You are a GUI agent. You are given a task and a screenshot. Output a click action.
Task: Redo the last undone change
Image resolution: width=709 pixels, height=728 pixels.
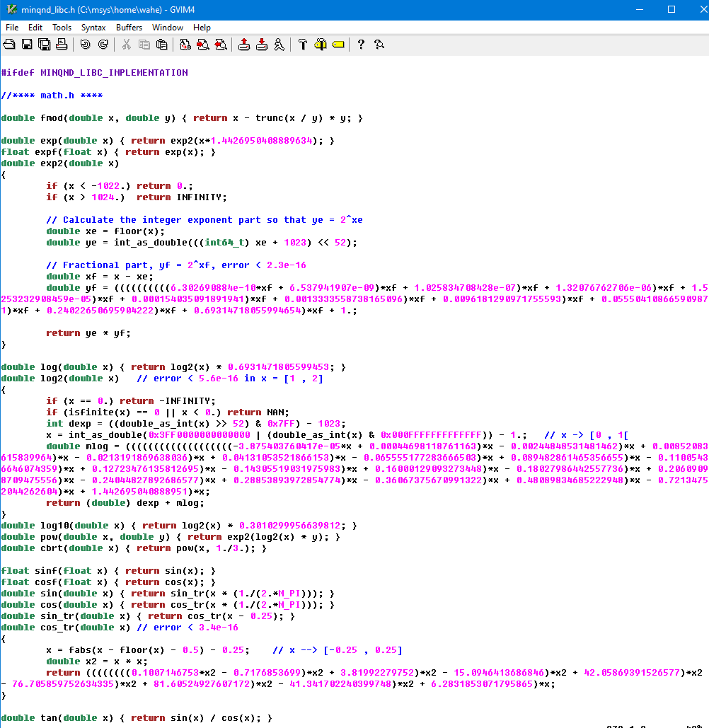click(103, 45)
